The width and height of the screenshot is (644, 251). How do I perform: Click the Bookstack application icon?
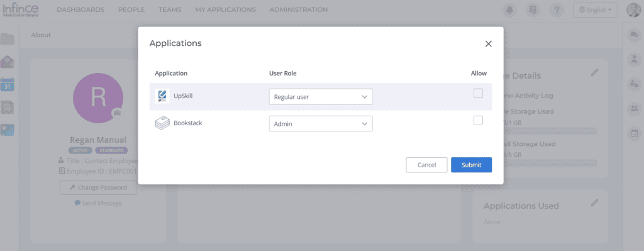tap(162, 123)
